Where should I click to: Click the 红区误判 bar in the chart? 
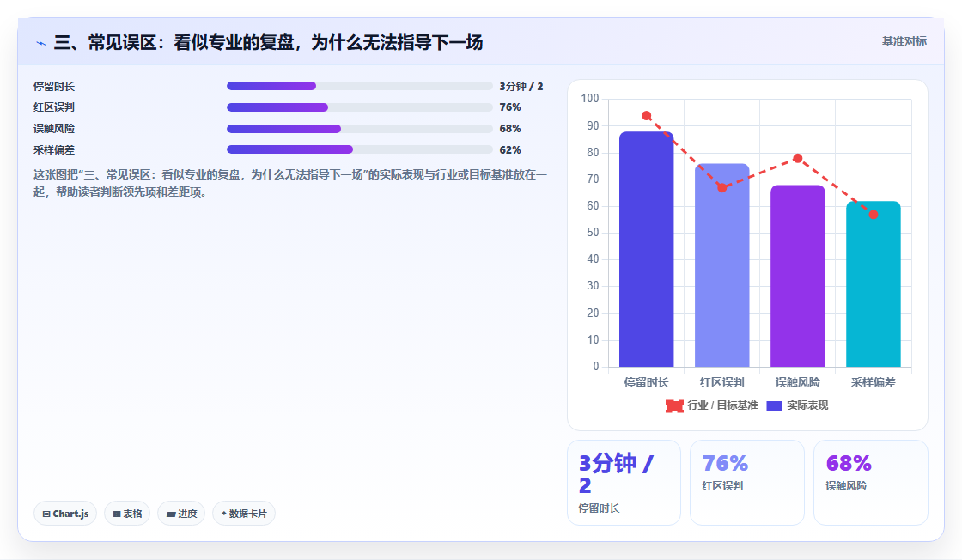tap(721, 265)
